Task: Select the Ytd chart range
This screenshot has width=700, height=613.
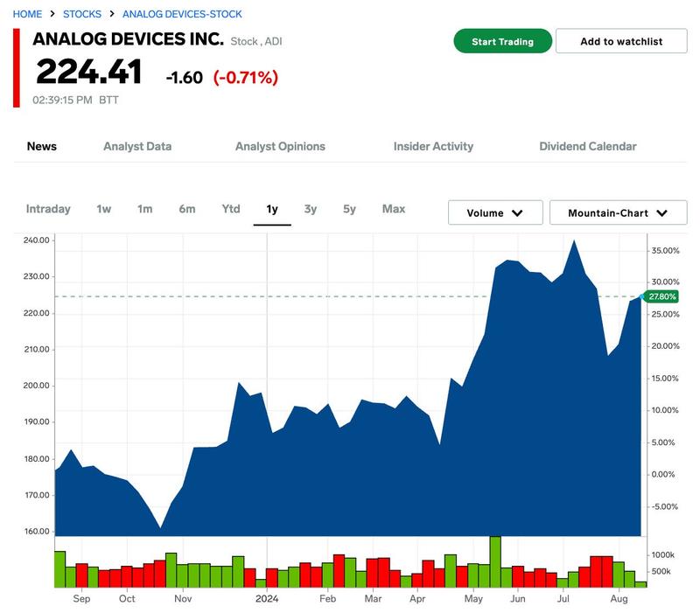Action: pyautogui.click(x=231, y=209)
